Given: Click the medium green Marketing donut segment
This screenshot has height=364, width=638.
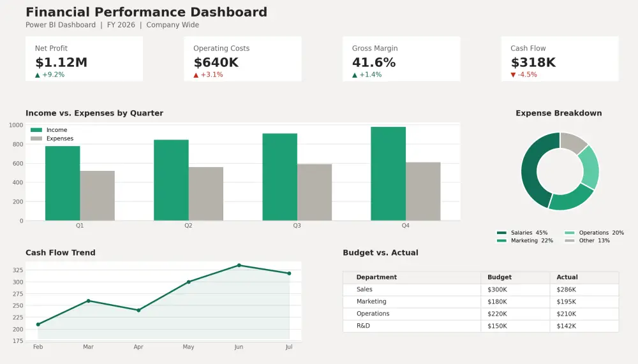Looking at the screenshot, I should 570,200.
